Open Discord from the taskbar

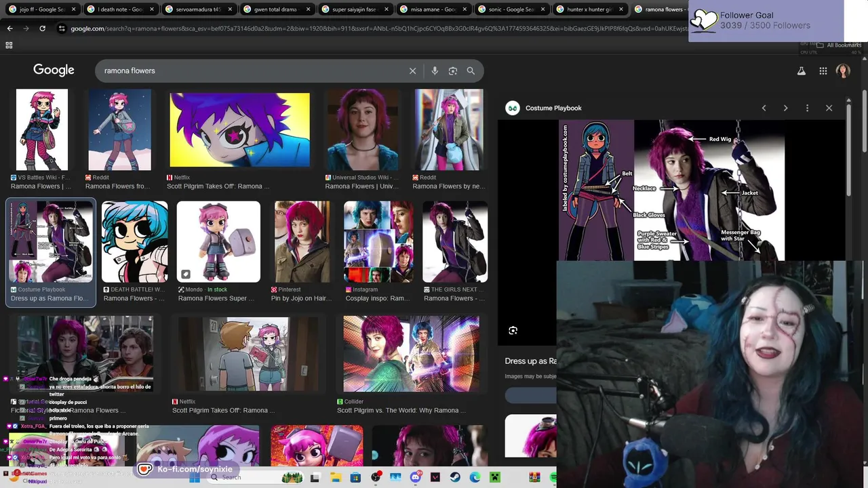415,477
